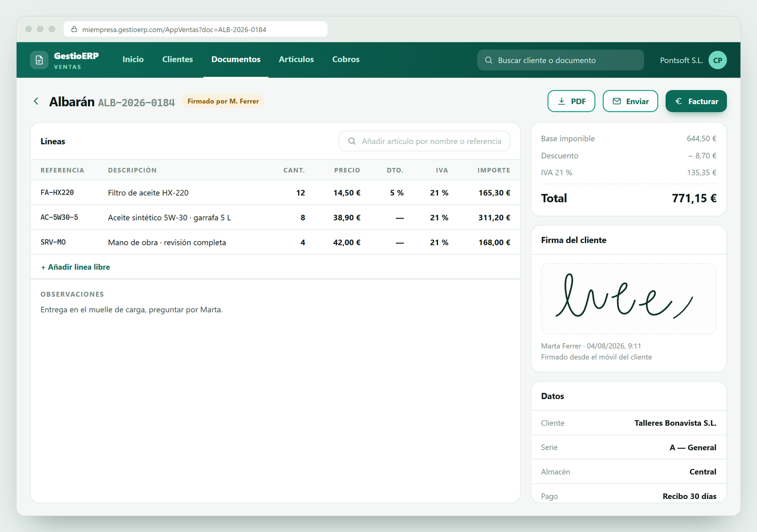Go to Artículos section
Screen dimensions: 757x532
point(296,60)
